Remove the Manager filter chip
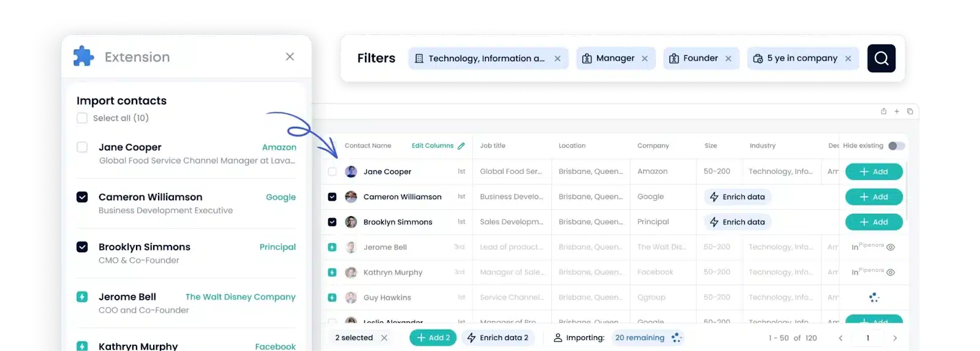The image size is (980, 351). pos(644,59)
